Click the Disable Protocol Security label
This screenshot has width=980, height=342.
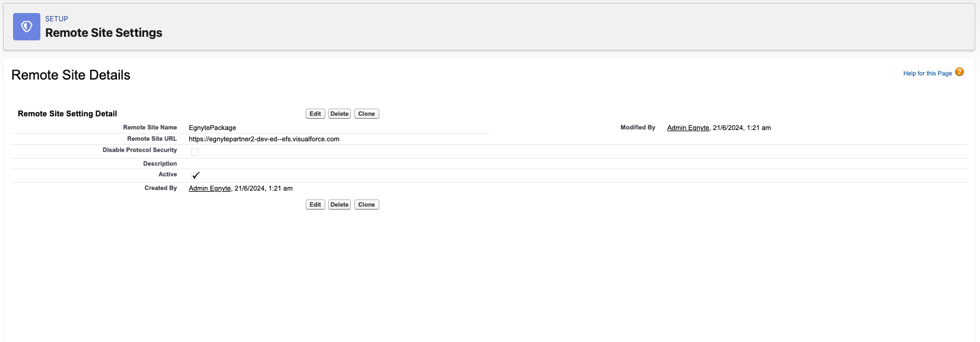(140, 150)
